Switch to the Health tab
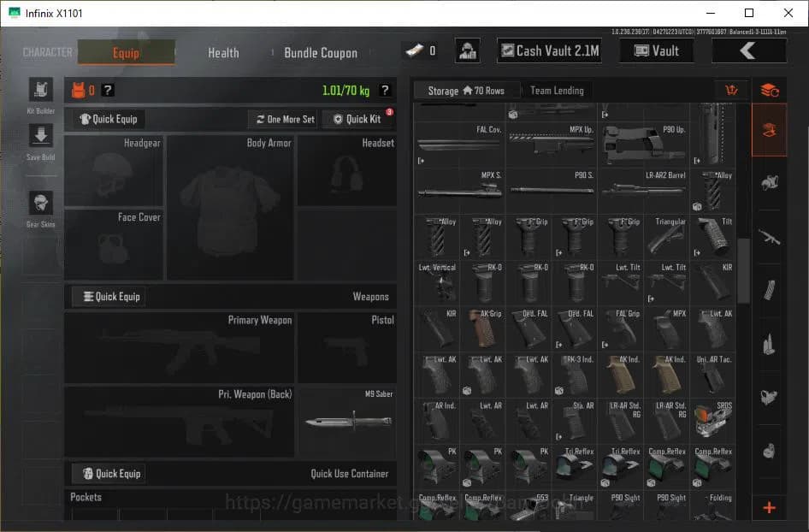 click(223, 52)
